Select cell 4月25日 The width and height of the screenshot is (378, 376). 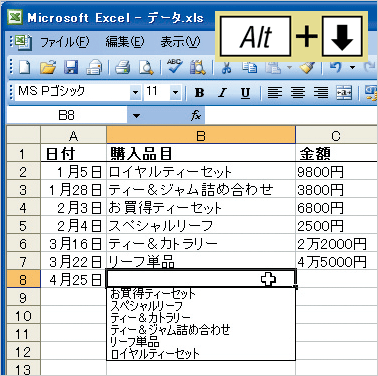73,279
